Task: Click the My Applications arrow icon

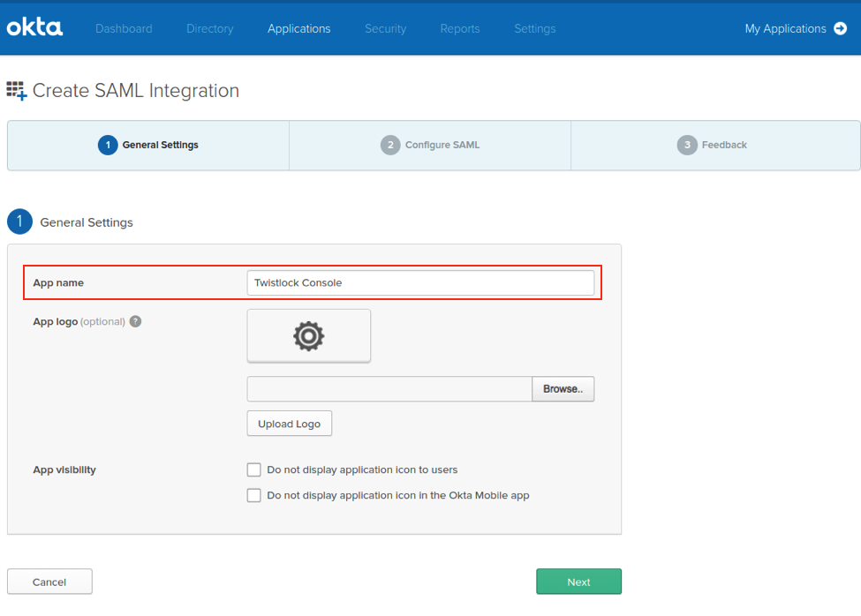Action: click(840, 28)
